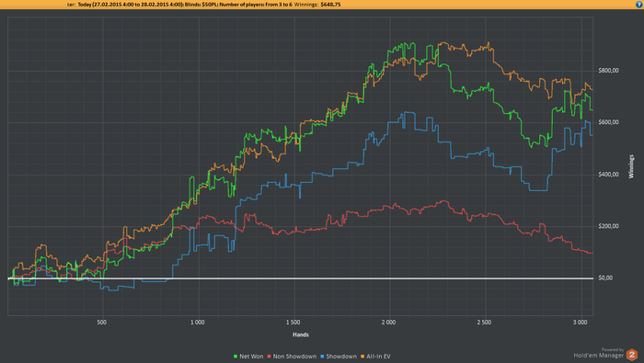Click the Today date range filter text
The height and width of the screenshot is (363, 644).
click(131, 5)
